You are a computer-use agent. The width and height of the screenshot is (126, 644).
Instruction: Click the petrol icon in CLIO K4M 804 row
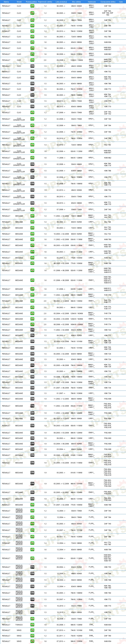pos(32,42)
